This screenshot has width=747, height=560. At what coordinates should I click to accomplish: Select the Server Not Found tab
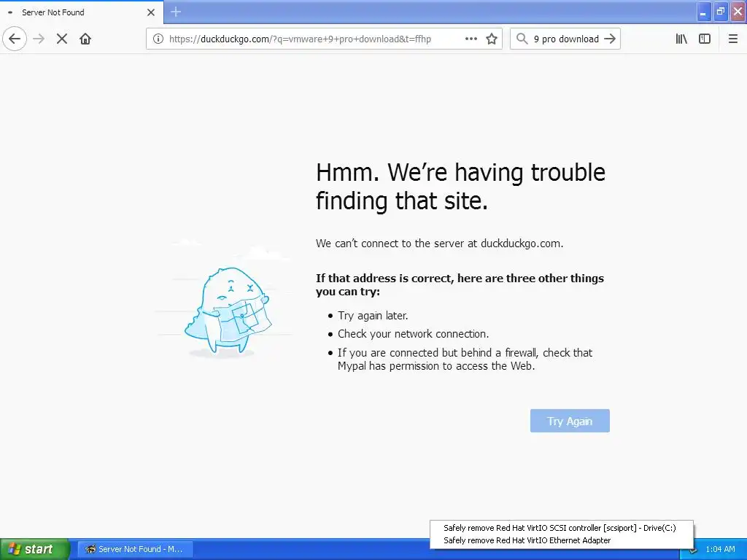pyautogui.click(x=81, y=12)
